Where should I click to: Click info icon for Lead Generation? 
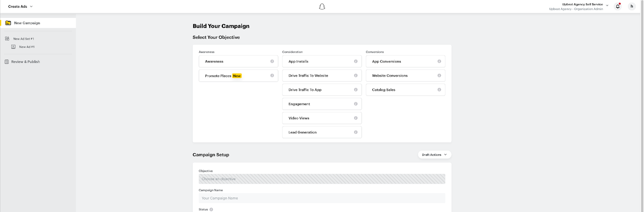(x=356, y=132)
